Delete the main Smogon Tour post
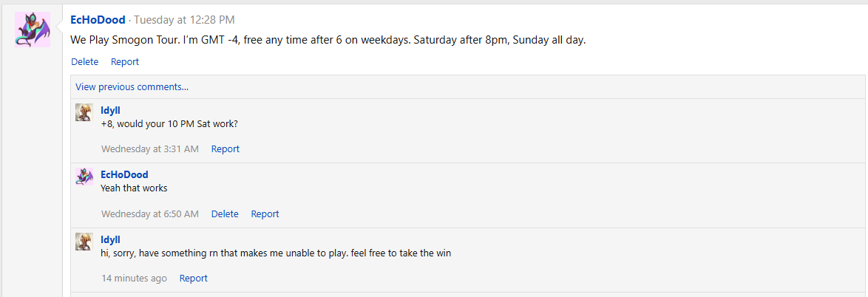Viewport: 868px width, 297px height. (x=84, y=62)
